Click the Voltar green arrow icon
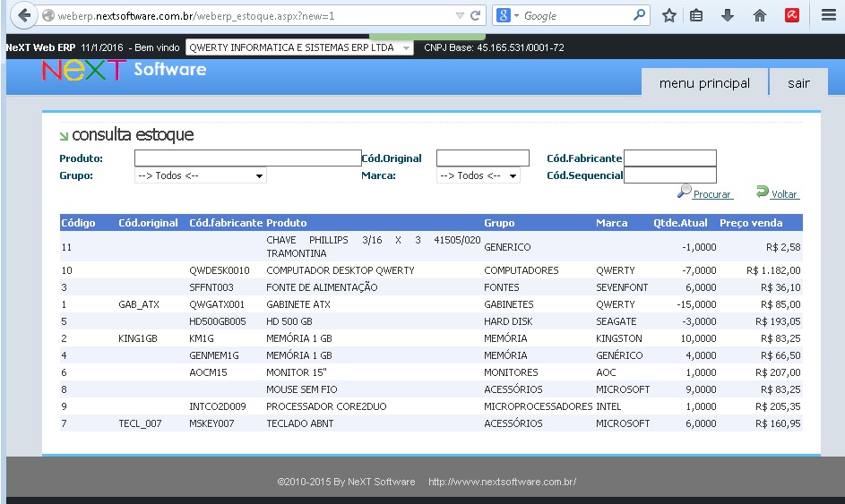This screenshot has width=845, height=504. [763, 192]
